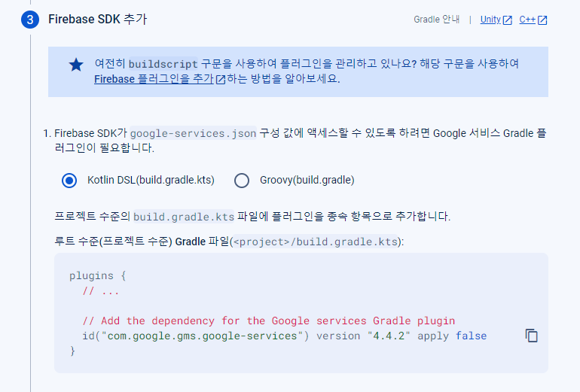Click the 'plugins {' code line

click(98, 276)
